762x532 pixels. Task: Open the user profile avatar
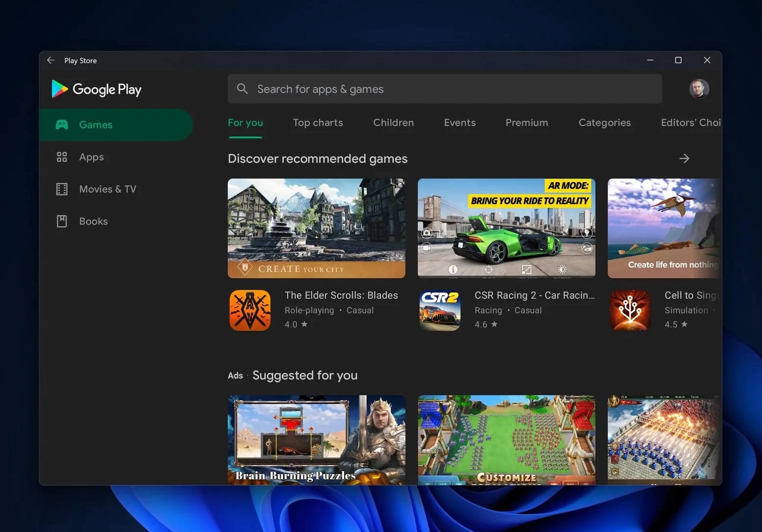click(x=699, y=89)
